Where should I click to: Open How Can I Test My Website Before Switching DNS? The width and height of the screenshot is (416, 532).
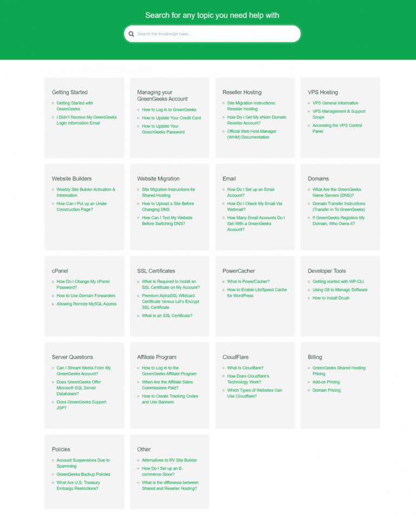pos(167,220)
